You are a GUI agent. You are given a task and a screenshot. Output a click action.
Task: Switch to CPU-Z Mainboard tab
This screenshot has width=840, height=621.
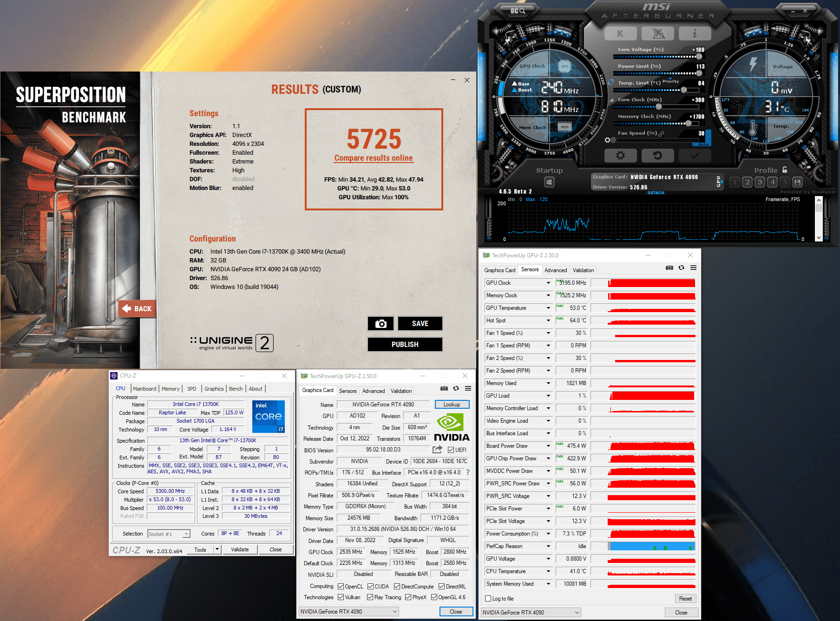point(144,389)
